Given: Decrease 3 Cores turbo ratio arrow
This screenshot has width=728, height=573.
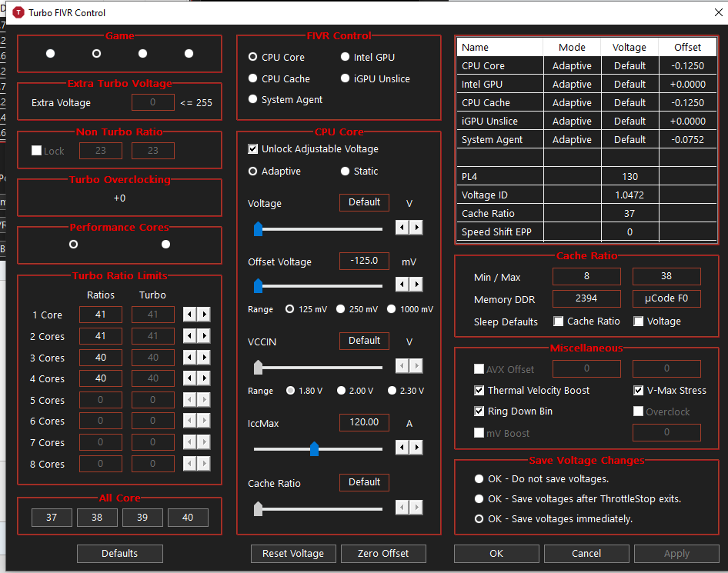Looking at the screenshot, I should point(189,357).
